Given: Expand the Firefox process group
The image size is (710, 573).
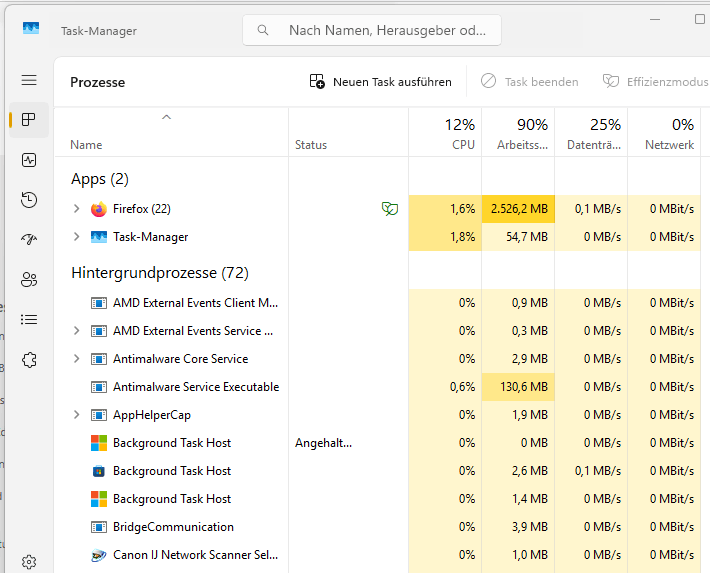Looking at the screenshot, I should [x=77, y=209].
